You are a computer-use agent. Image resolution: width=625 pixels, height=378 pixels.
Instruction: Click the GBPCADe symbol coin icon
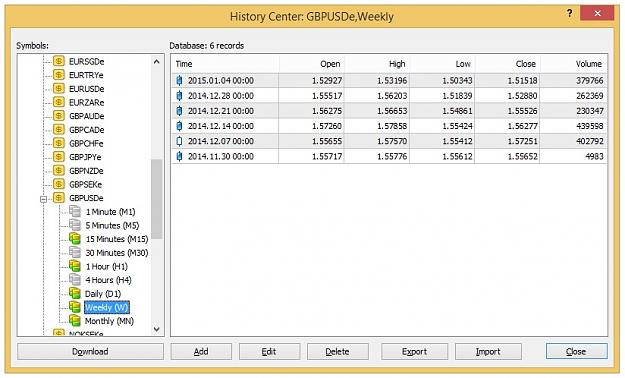click(x=59, y=129)
